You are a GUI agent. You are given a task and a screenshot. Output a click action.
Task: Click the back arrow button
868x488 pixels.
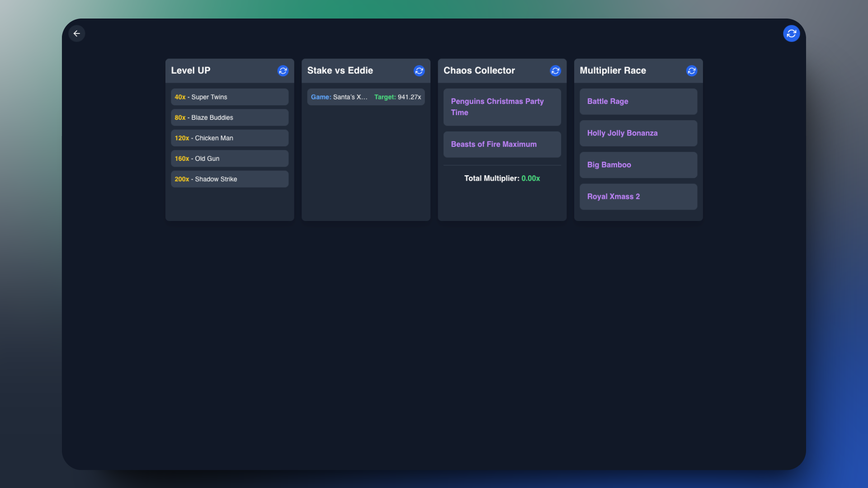pyautogui.click(x=76, y=33)
